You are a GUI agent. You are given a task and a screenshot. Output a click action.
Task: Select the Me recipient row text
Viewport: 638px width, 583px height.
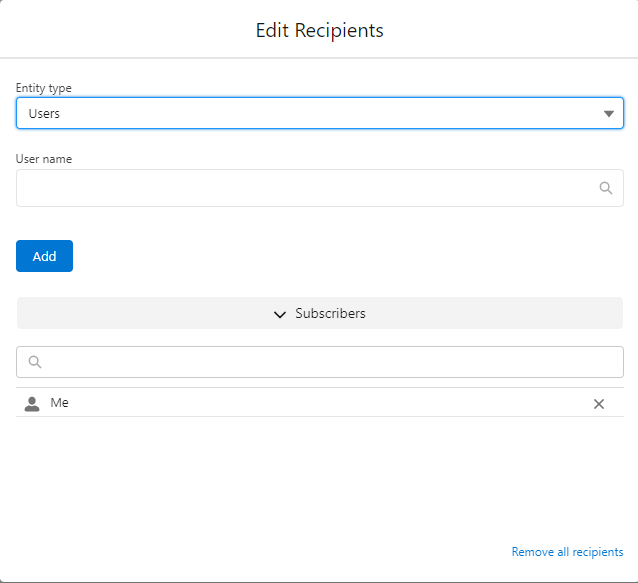point(59,403)
